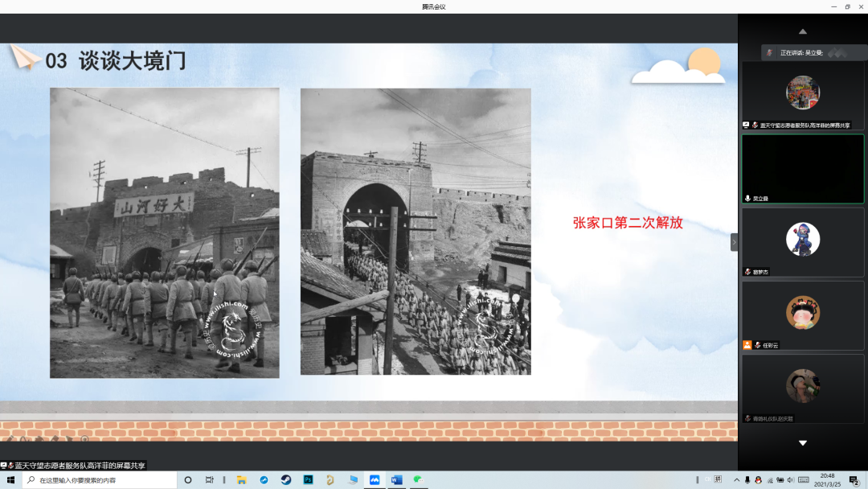
Task: Click the QQ penguin tray icon
Action: coord(759,480)
